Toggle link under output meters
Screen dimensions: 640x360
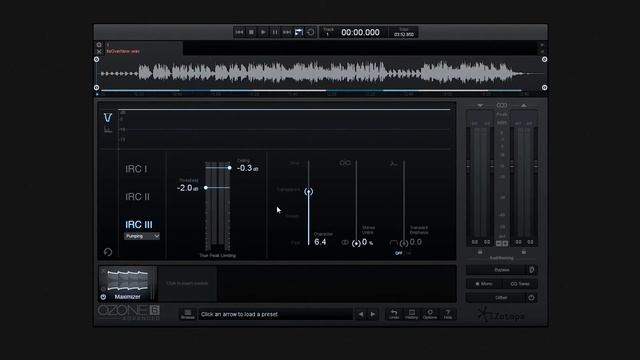coord(524,252)
